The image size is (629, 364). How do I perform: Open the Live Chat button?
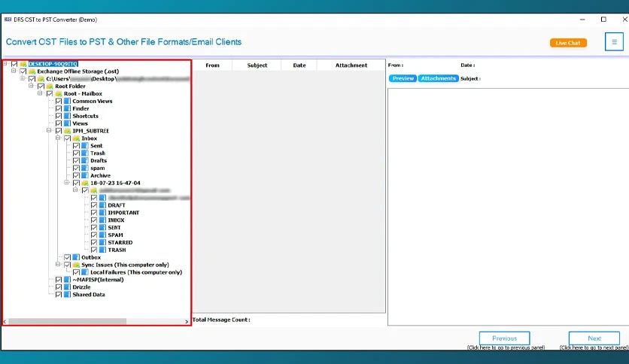click(x=568, y=43)
